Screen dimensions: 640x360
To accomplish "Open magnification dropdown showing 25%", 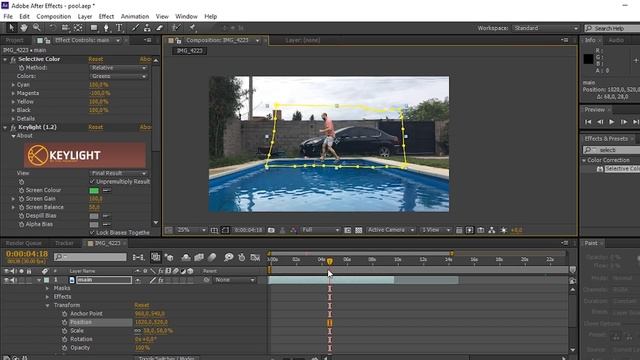I will 191,230.
